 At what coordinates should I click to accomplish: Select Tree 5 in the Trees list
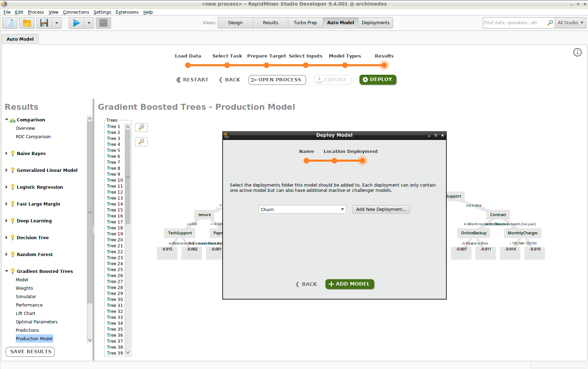click(114, 150)
